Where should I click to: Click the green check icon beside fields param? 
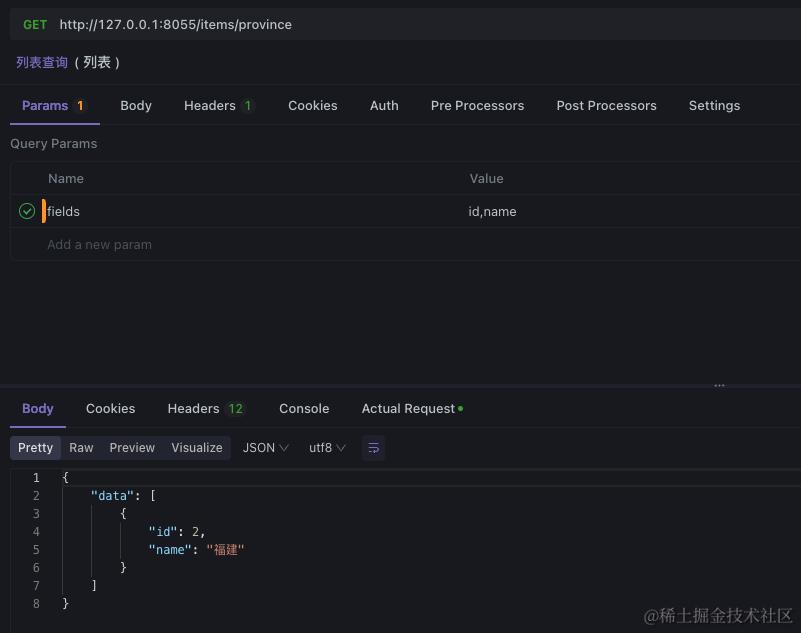[x=26, y=211]
